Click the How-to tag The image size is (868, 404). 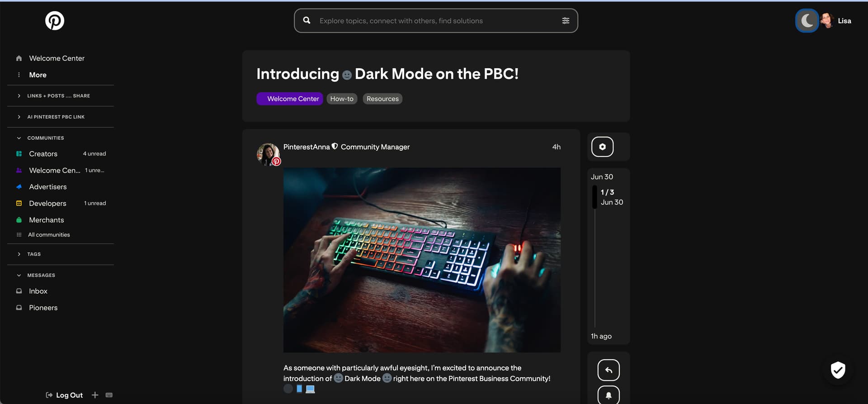click(x=342, y=99)
